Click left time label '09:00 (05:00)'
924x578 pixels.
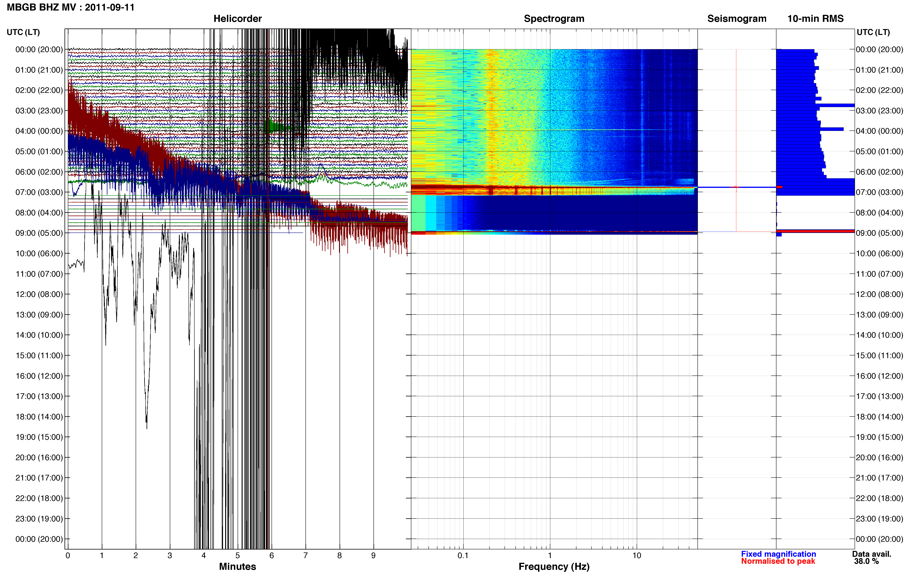tap(39, 233)
